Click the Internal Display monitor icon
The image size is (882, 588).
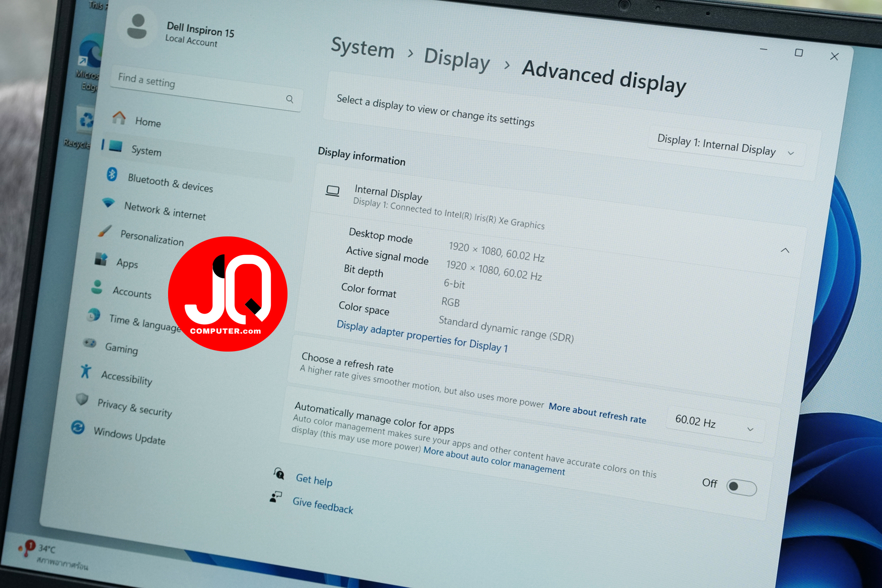[333, 191]
